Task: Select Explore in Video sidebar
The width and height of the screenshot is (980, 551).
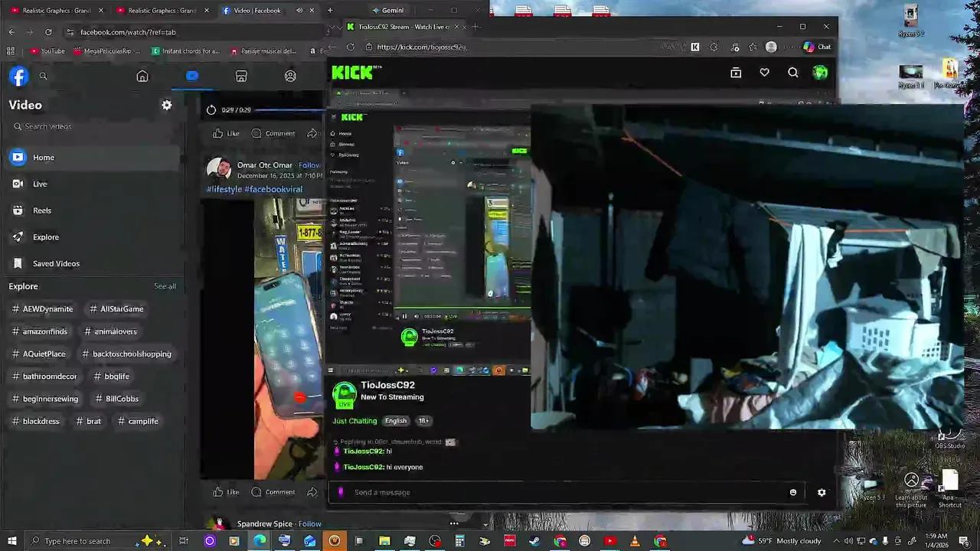Action: [x=92, y=237]
